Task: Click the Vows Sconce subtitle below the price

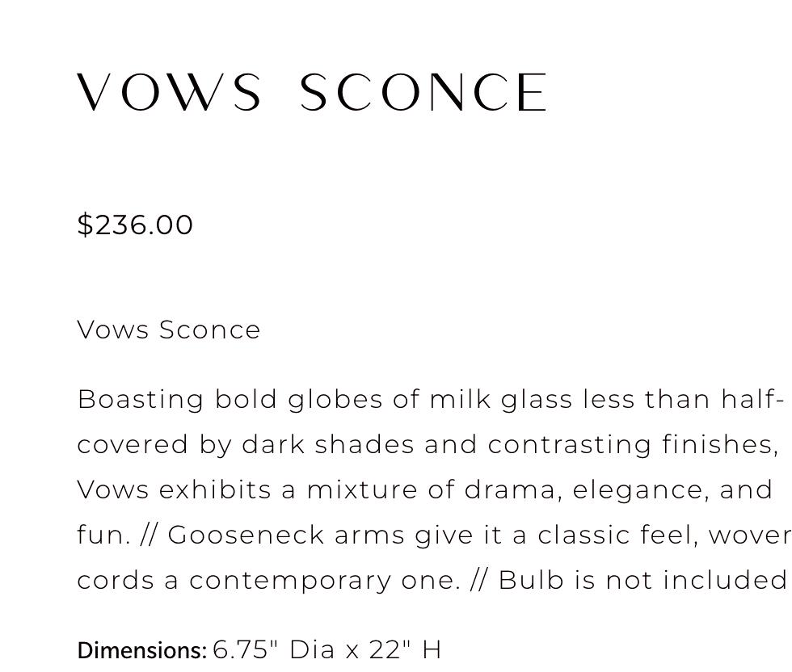Action: click(x=169, y=330)
